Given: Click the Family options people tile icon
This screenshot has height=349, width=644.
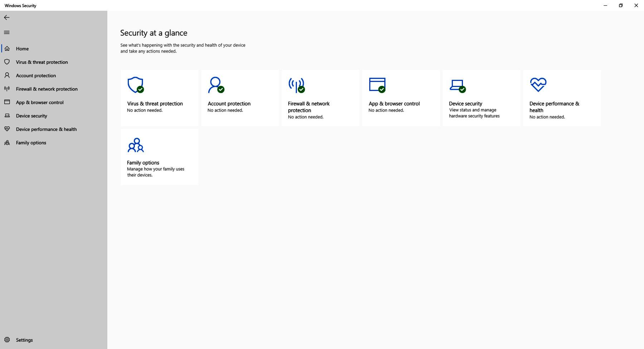Looking at the screenshot, I should point(136,145).
